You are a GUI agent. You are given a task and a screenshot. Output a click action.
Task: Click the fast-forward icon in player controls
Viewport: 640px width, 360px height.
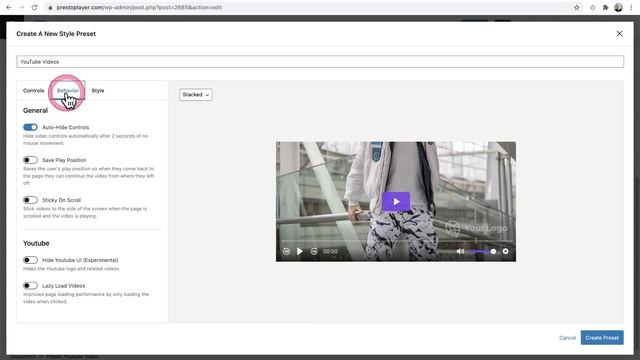[x=314, y=251]
